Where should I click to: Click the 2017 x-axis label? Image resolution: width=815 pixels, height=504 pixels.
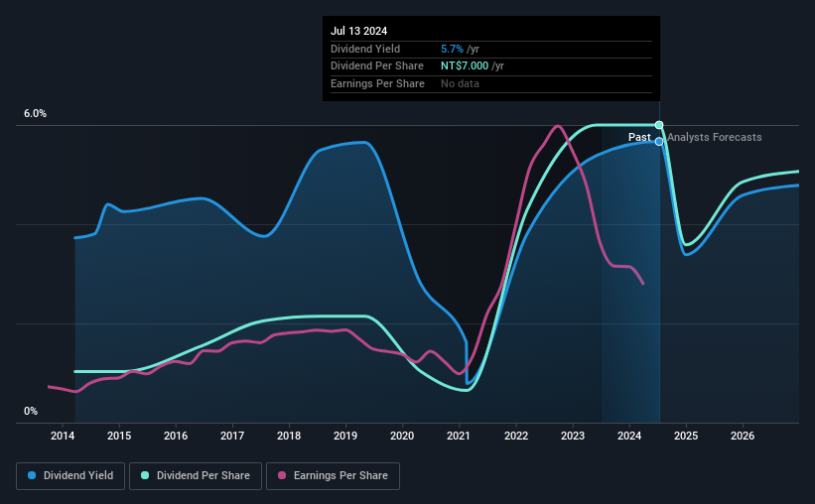pos(232,436)
